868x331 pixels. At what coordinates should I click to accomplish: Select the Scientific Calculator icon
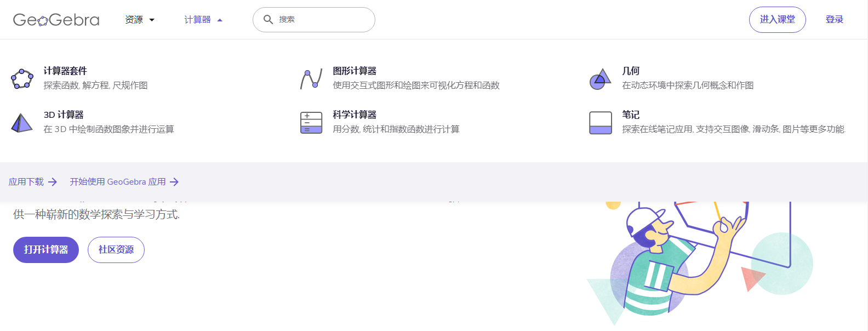click(311, 123)
